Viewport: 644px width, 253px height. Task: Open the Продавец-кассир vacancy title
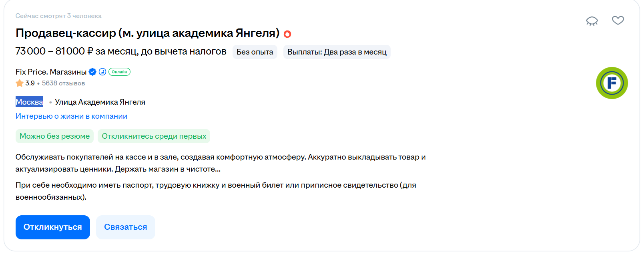tap(147, 33)
